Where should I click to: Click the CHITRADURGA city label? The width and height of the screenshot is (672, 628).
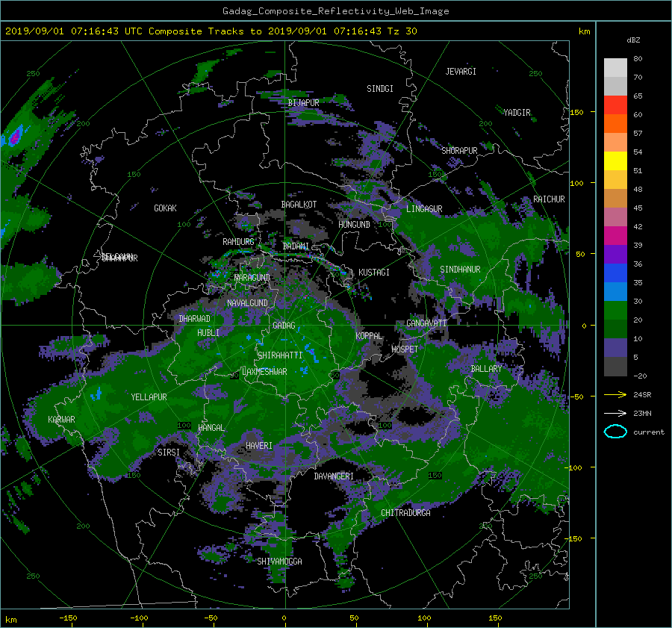[405, 513]
